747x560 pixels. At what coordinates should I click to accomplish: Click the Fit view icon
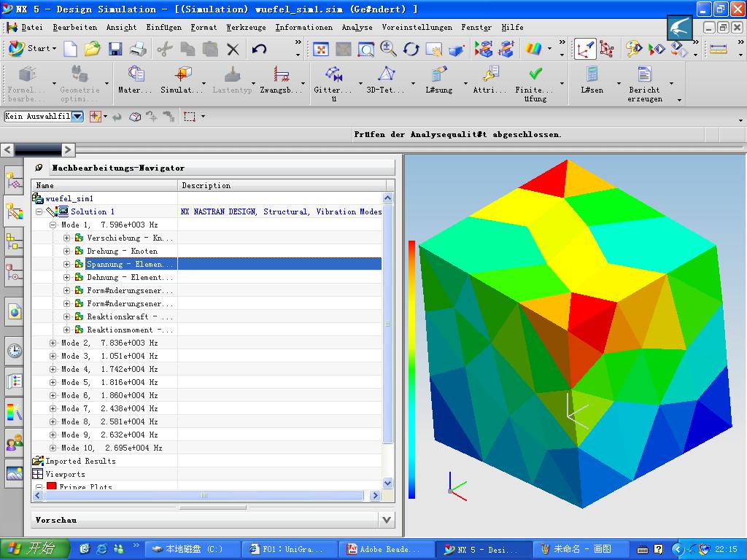pos(321,49)
